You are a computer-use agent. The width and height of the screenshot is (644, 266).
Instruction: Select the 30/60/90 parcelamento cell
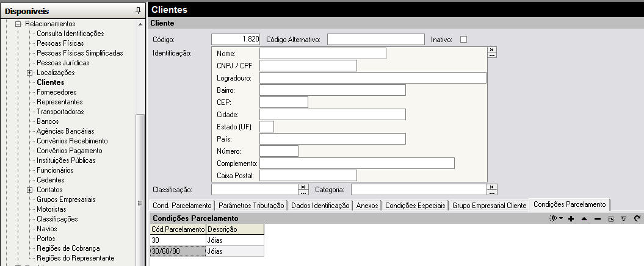[x=178, y=251]
